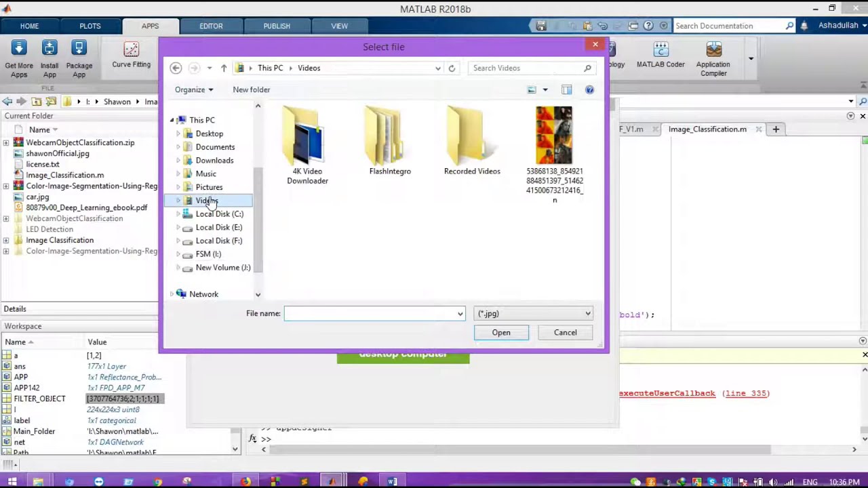Select shawonOfficial.jpg in Current Folder panel
Screen dimensions: 868x488
58,153
